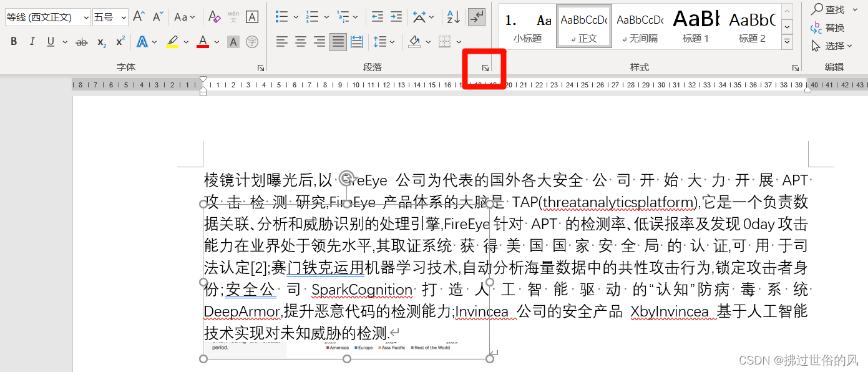Apply the 标题 2 style

click(752, 26)
